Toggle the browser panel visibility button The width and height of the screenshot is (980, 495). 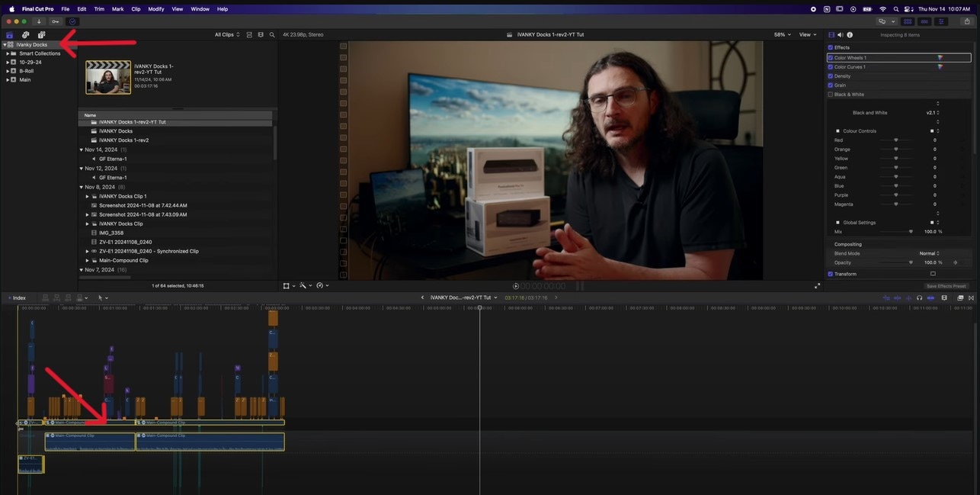click(908, 21)
